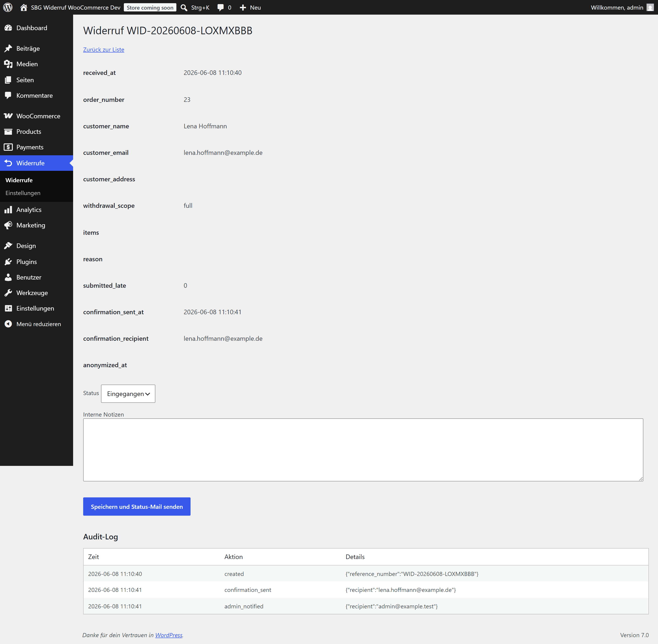Click the confirmation_sent action in the Audit-Log
658x644 pixels.
248,590
